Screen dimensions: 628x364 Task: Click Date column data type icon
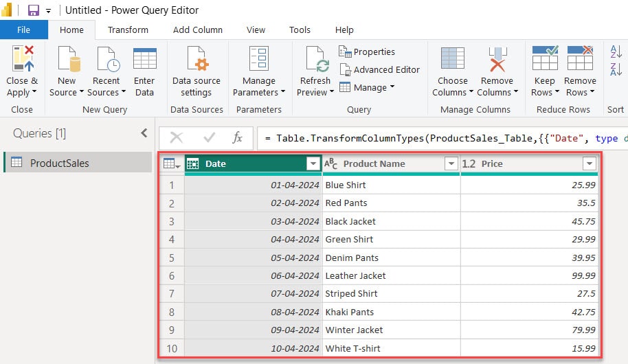coord(192,163)
